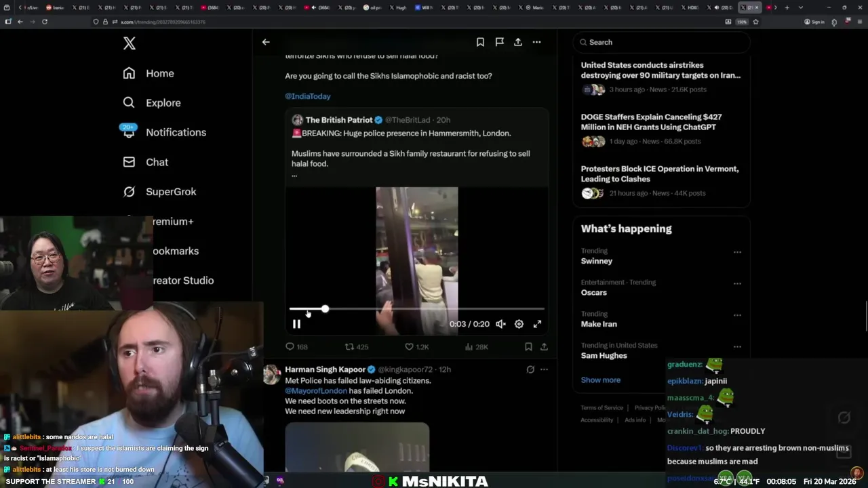Open more options for Oscars trend
868x488 pixels.
tap(737, 283)
